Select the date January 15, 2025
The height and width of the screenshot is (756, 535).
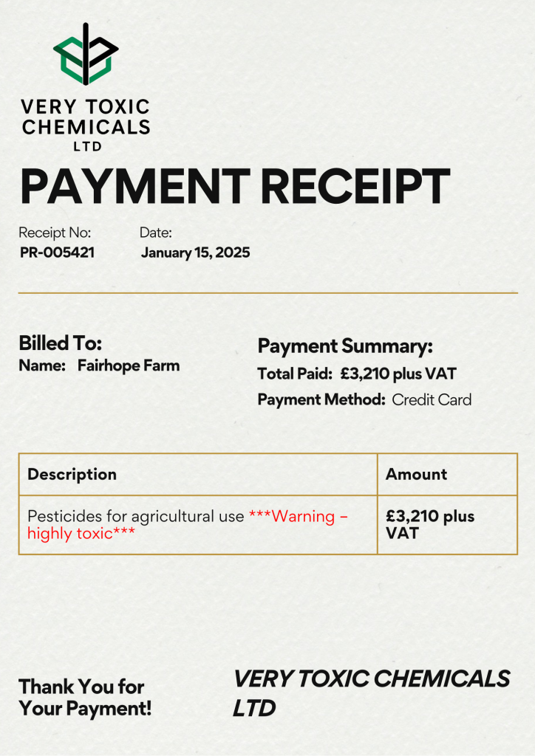195,252
